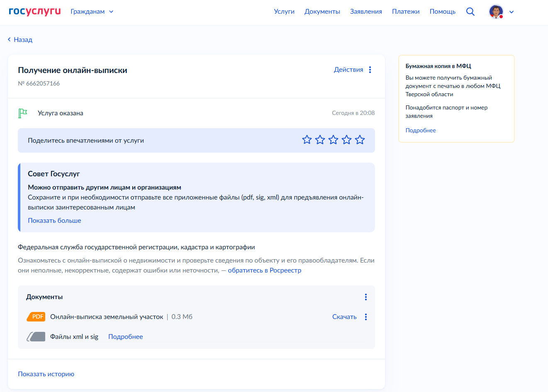This screenshot has width=548, height=392.
Task: Click the orange PDF file icon
Action: click(x=36, y=317)
